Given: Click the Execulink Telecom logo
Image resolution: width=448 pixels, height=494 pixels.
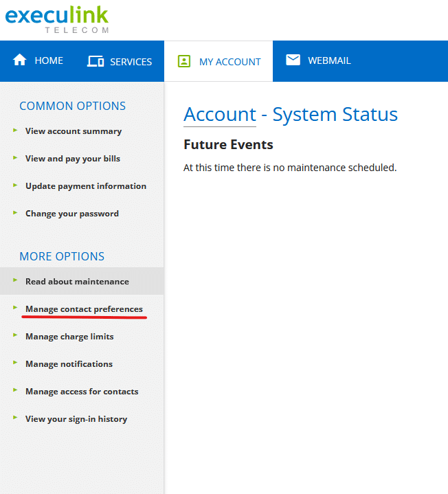Looking at the screenshot, I should click(x=57, y=19).
